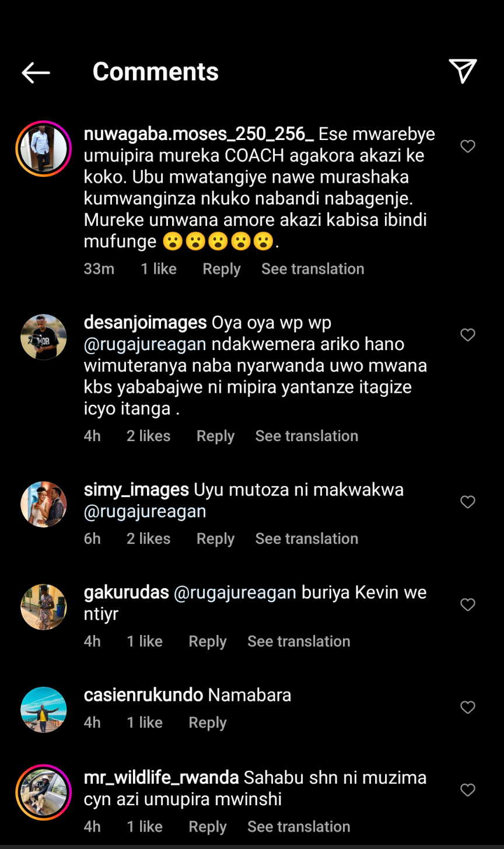Open the share paper-plane icon
504x849 pixels.
click(463, 71)
